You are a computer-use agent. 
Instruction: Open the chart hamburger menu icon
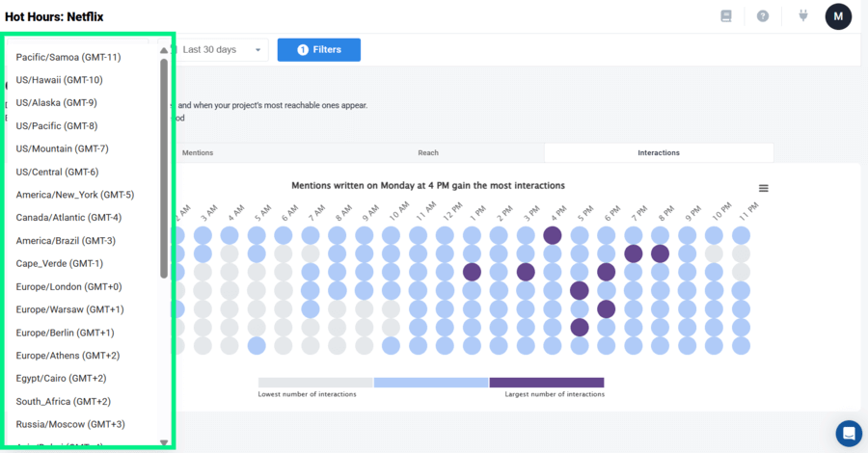click(x=764, y=188)
